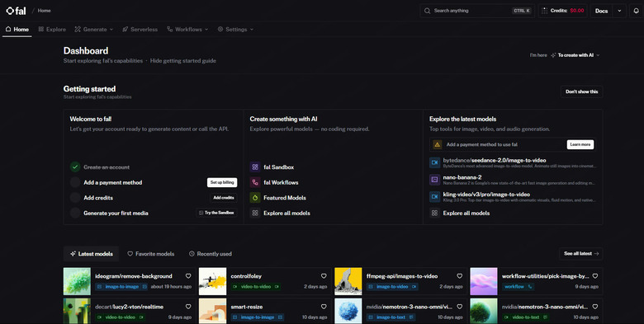Image resolution: width=644 pixels, height=324 pixels.
Task: Click the seedance-2.0 video model icon
Action: 434,162
